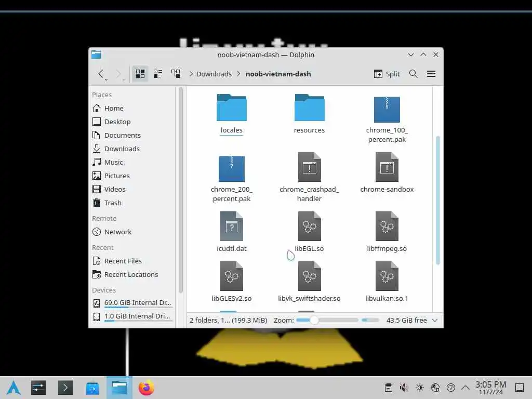Select the locales folder icon
532x399 pixels.
pos(231,108)
